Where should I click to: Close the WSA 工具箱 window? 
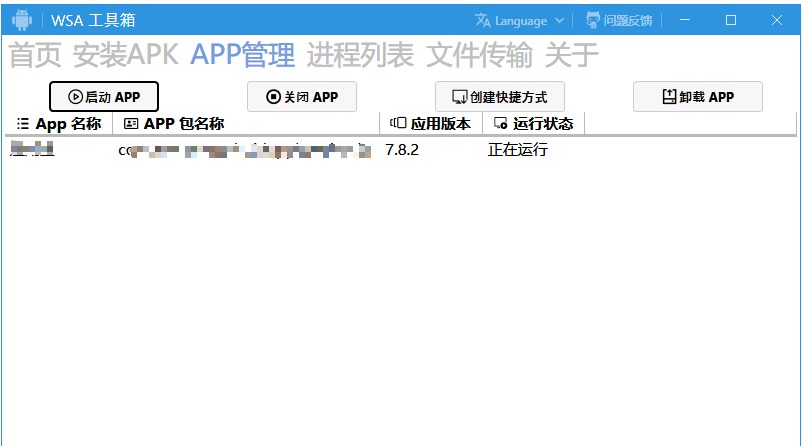coord(777,20)
